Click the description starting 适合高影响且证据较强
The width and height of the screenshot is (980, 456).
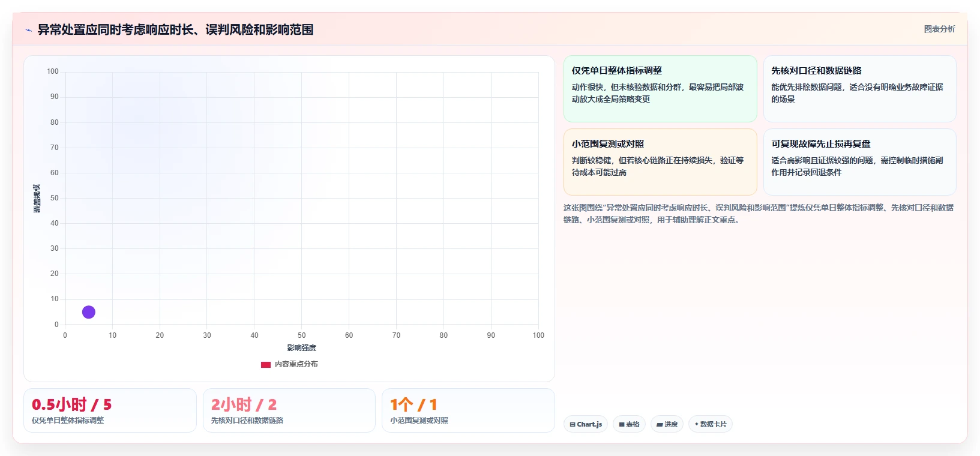pyautogui.click(x=857, y=166)
